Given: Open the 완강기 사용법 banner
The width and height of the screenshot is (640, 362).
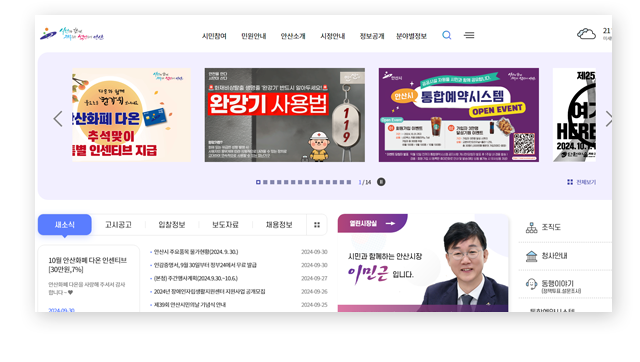Looking at the screenshot, I should pyautogui.click(x=284, y=115).
